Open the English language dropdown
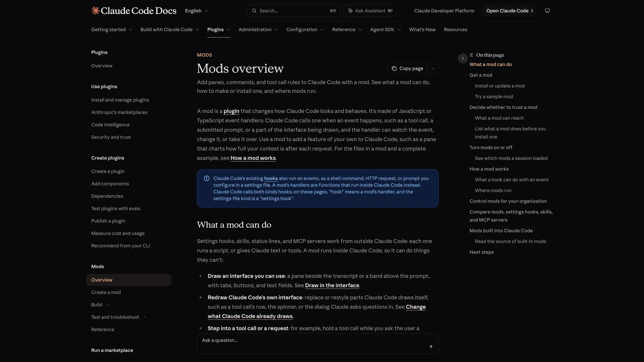 click(x=197, y=11)
